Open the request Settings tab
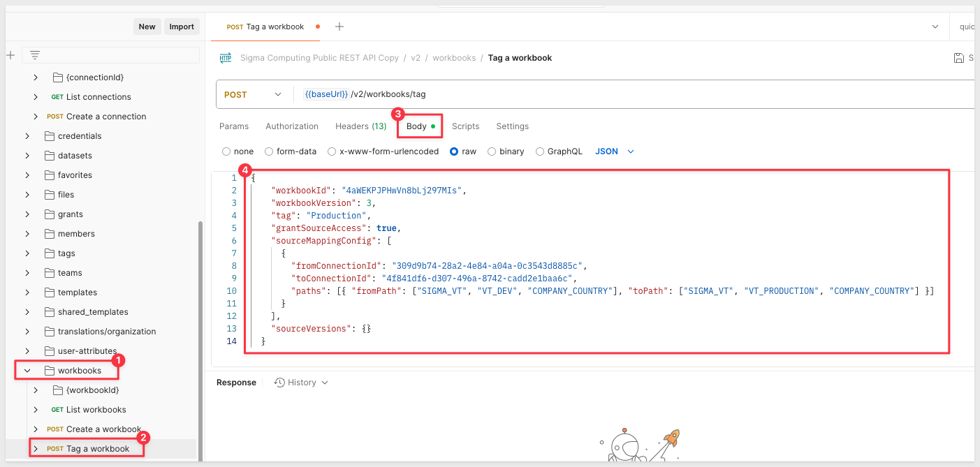Screen dimensions: 980x467 pyautogui.click(x=513, y=126)
